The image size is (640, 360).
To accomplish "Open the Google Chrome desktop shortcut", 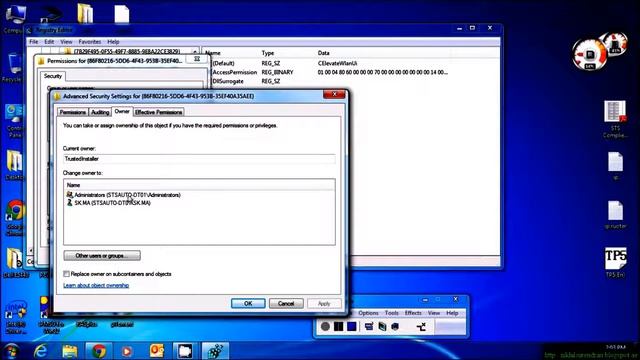I will click(16, 218).
